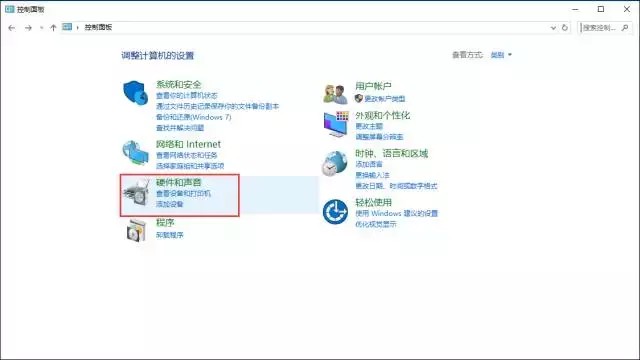640x360 pixels.
Task: Expand the address path arrow before 控制面板
Action: pyautogui.click(x=78, y=27)
